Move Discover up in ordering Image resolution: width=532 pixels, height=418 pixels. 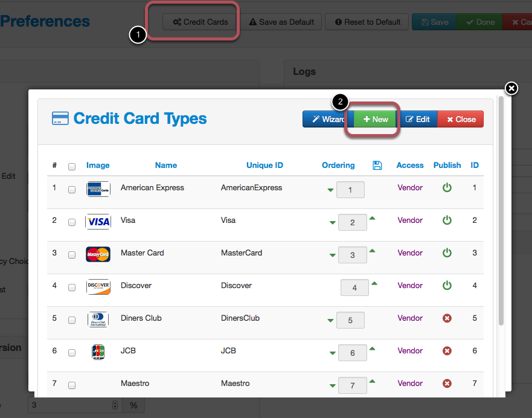374,283
